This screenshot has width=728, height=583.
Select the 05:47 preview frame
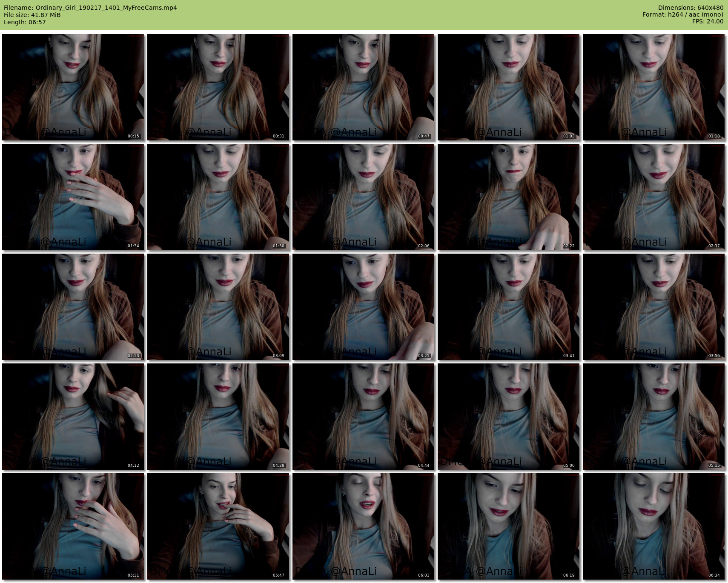218,526
